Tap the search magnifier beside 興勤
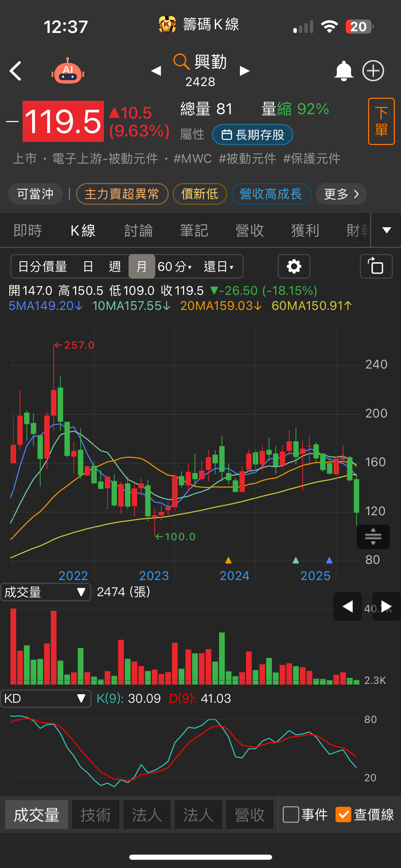Viewport: 401px width, 868px height. (181, 62)
